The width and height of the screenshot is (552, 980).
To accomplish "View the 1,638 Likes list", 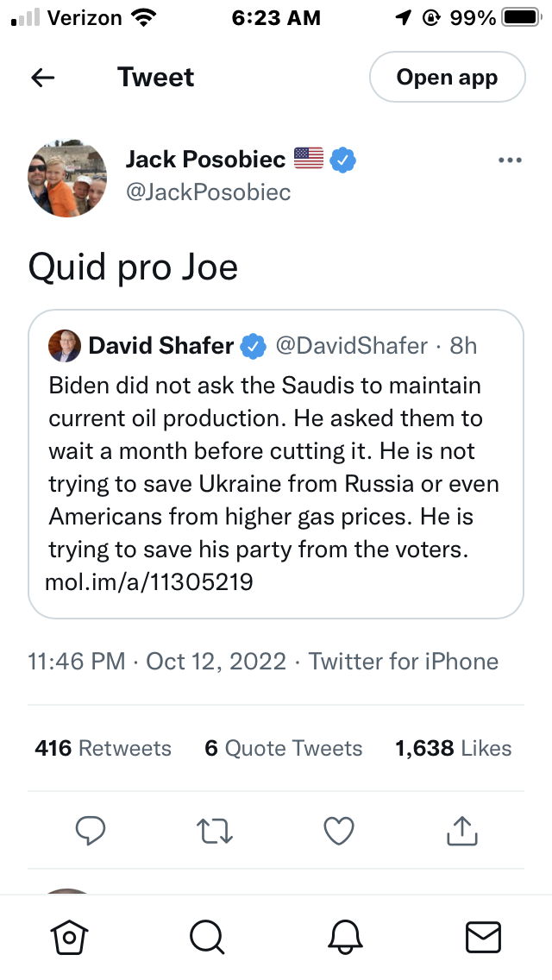I will pyautogui.click(x=453, y=748).
